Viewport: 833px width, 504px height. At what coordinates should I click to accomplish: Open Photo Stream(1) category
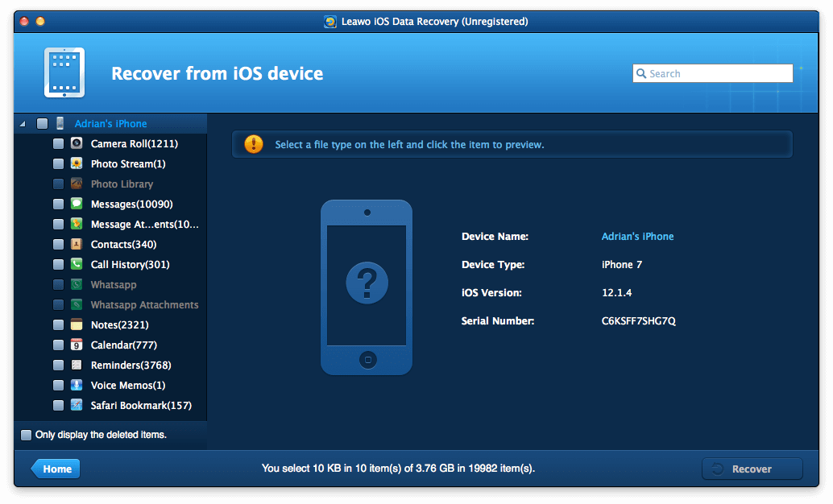128,163
